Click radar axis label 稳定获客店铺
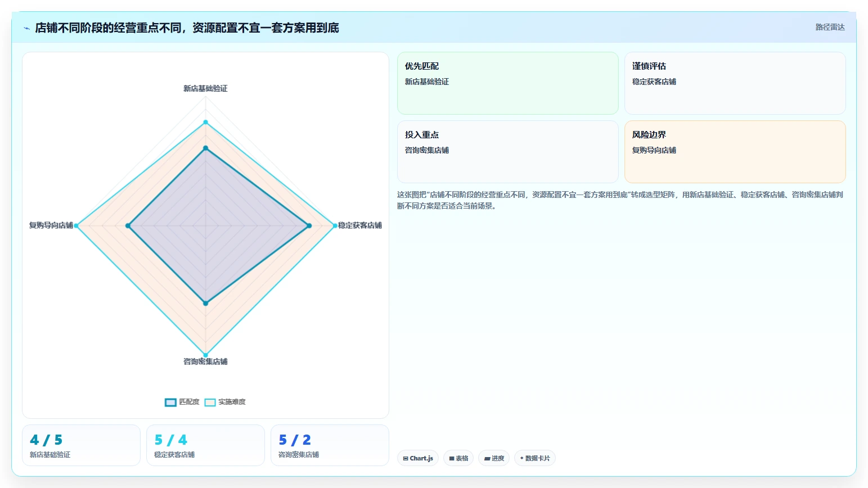This screenshot has width=868, height=488. [x=360, y=225]
